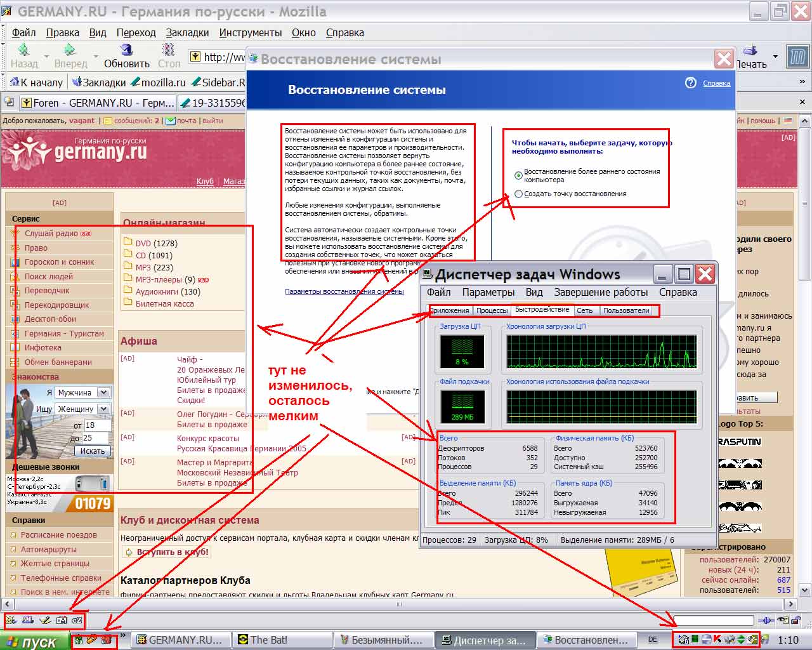Open the Инструменты menu in Mozilla
Viewport: 812px width, 650px height.
(x=251, y=32)
